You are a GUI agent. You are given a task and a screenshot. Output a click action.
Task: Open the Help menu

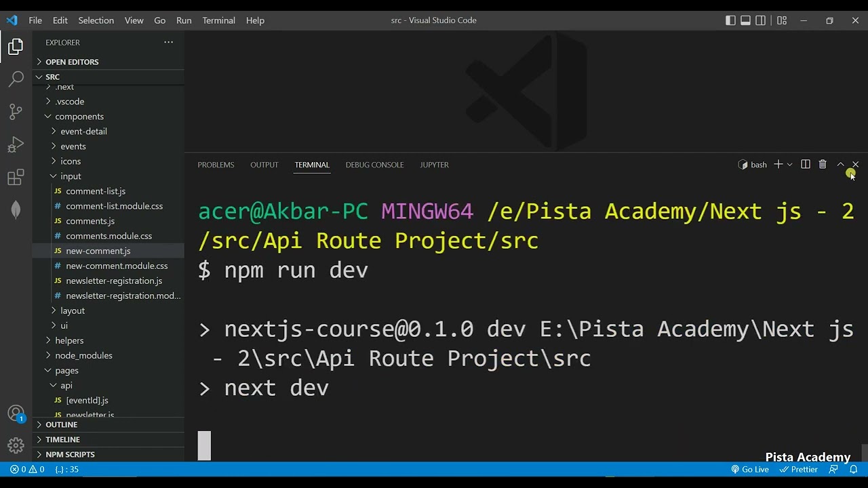(255, 20)
